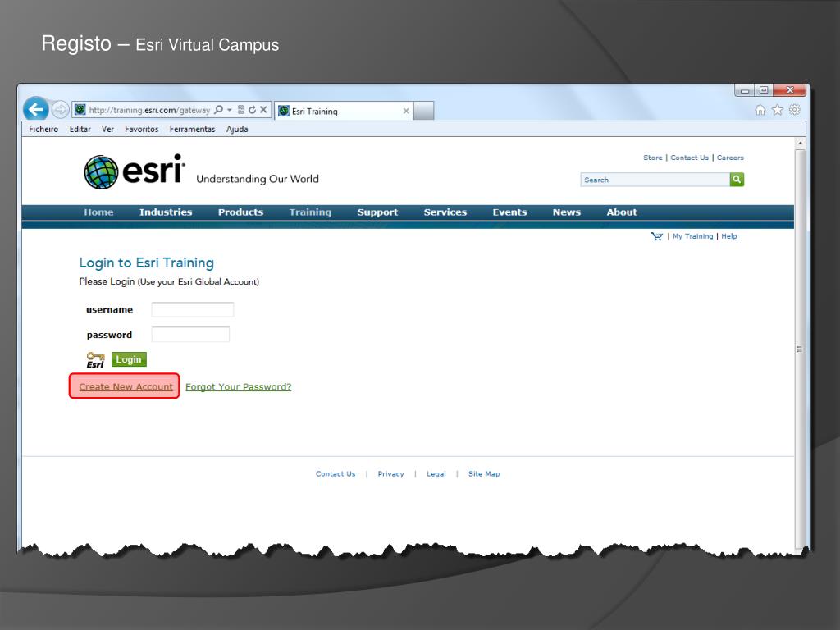This screenshot has height=630, width=840.
Task: Select the Esri Training browser tab
Action: coord(344,111)
